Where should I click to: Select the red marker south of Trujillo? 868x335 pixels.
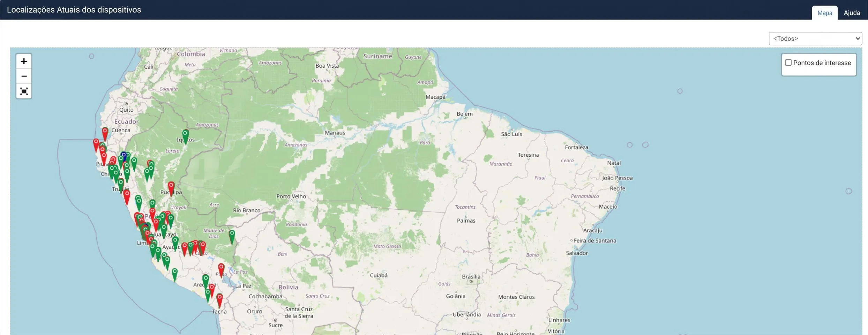(x=127, y=197)
